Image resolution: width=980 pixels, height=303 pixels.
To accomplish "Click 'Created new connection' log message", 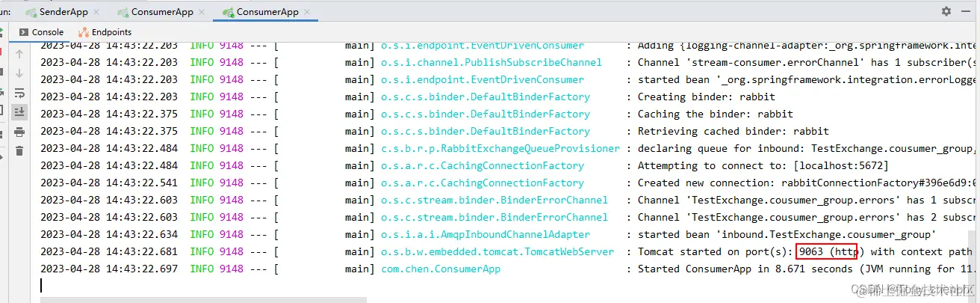I will tap(806, 183).
